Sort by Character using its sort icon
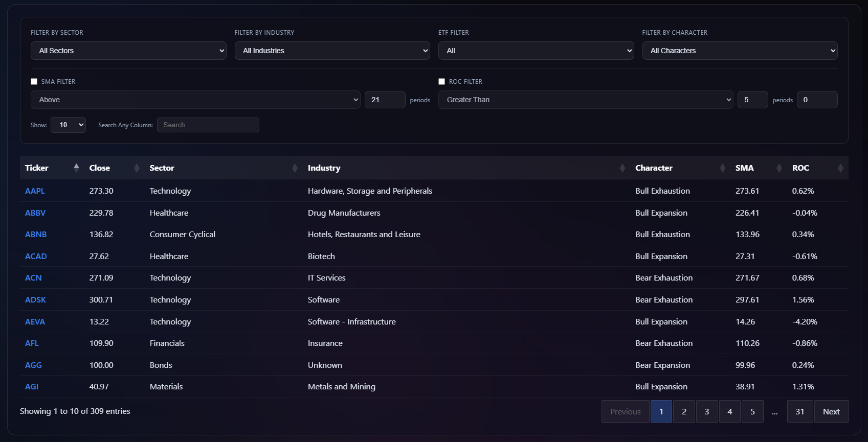The image size is (868, 442). pyautogui.click(x=722, y=168)
